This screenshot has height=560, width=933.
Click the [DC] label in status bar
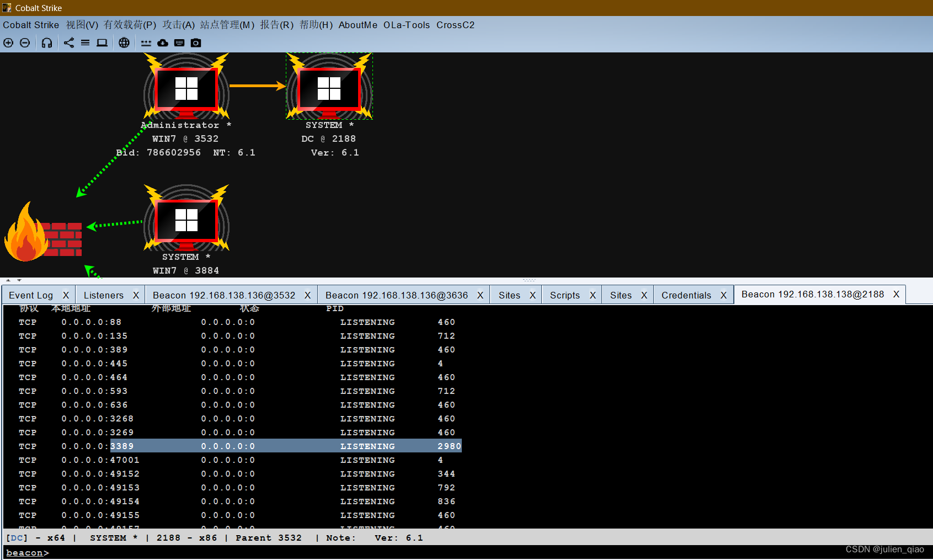click(x=17, y=537)
